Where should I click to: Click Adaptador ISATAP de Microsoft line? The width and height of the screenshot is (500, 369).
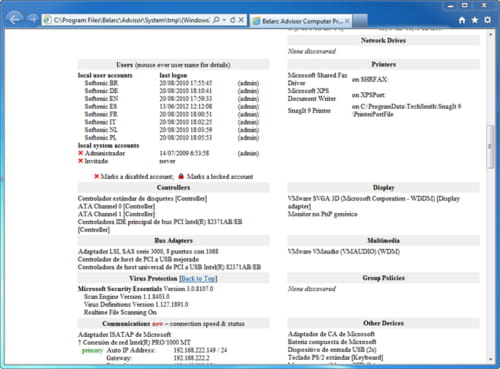pos(125,334)
